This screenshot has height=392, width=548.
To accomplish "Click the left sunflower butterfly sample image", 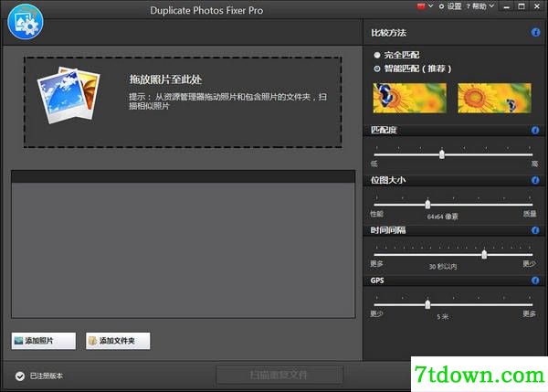I will (x=409, y=98).
